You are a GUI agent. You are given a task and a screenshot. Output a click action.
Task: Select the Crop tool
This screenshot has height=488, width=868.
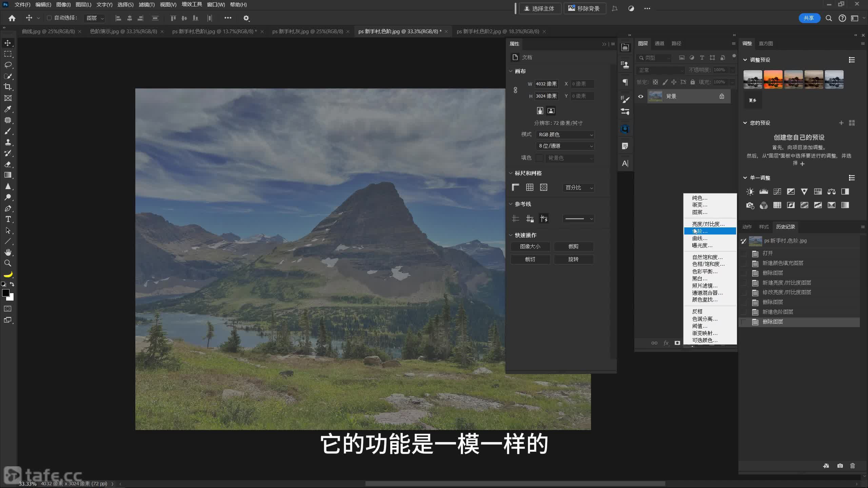point(7,87)
